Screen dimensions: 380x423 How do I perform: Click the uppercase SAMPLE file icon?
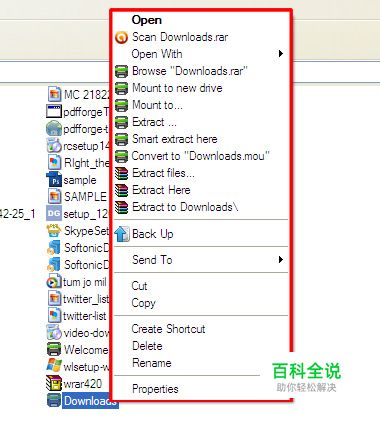tap(54, 197)
